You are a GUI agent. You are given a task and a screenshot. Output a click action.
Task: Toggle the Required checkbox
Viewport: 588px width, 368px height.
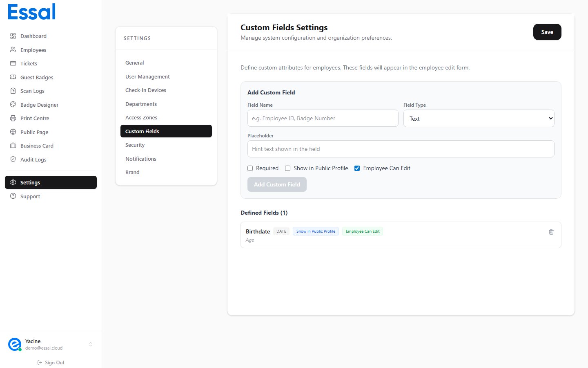click(x=250, y=168)
